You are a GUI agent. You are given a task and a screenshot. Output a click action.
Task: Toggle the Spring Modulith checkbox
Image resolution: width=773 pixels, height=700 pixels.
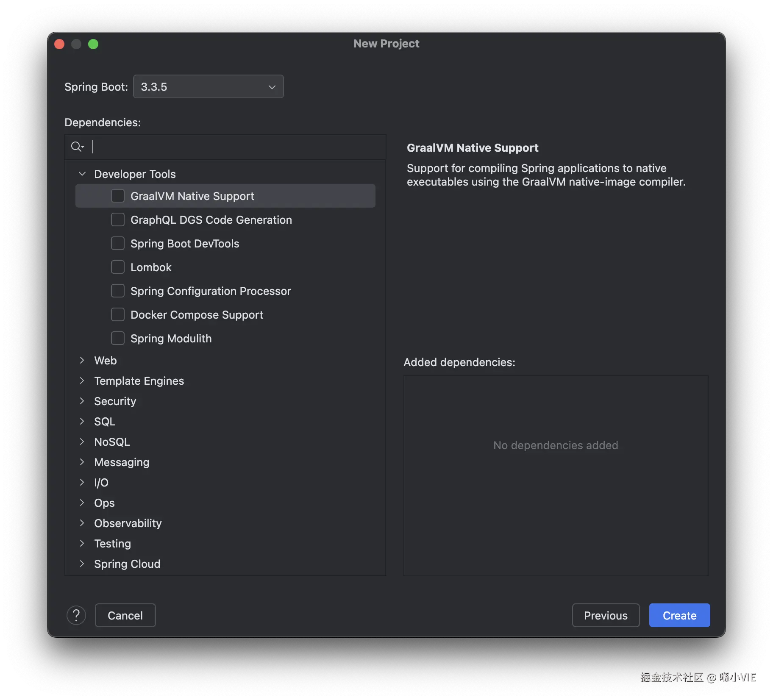tap(118, 338)
